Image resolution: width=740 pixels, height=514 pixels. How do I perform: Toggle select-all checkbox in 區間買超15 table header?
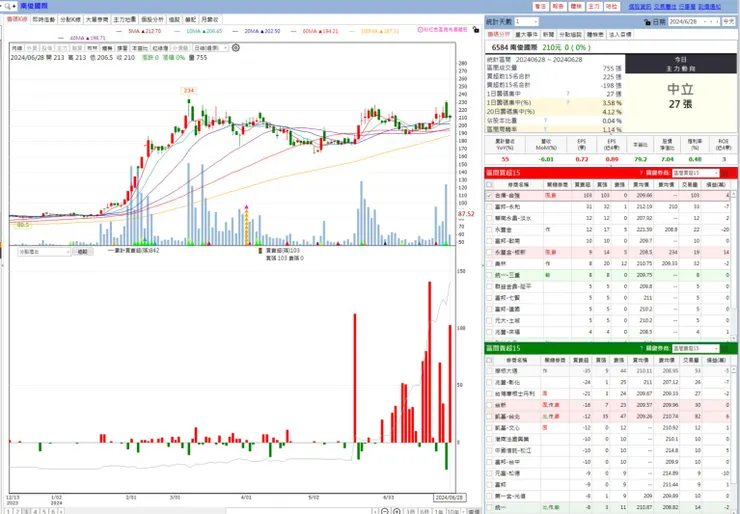489,185
